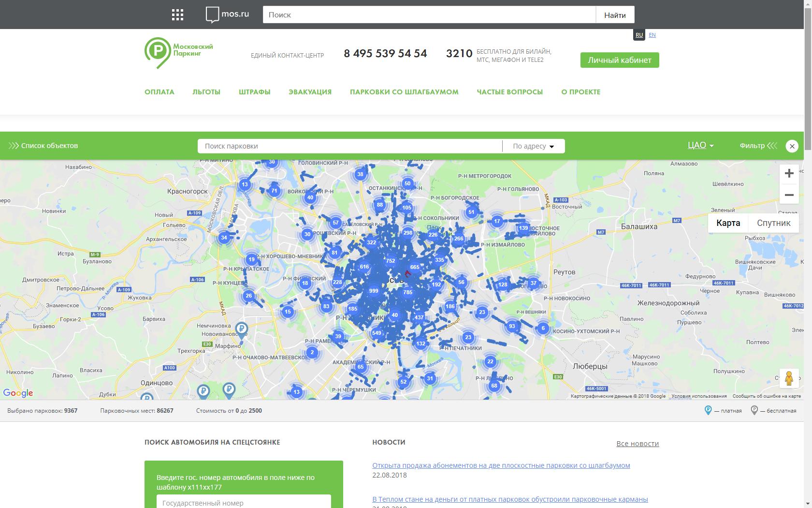Expand the ЦАО district dropdown
The image size is (812, 508).
tap(700, 146)
